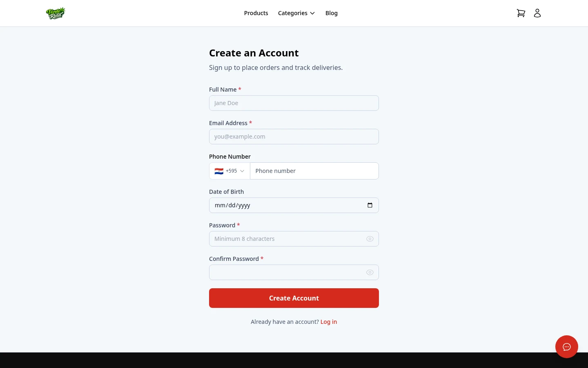The image size is (588, 368).
Task: Click the Paraguay flag in phone field
Action: coord(219,171)
